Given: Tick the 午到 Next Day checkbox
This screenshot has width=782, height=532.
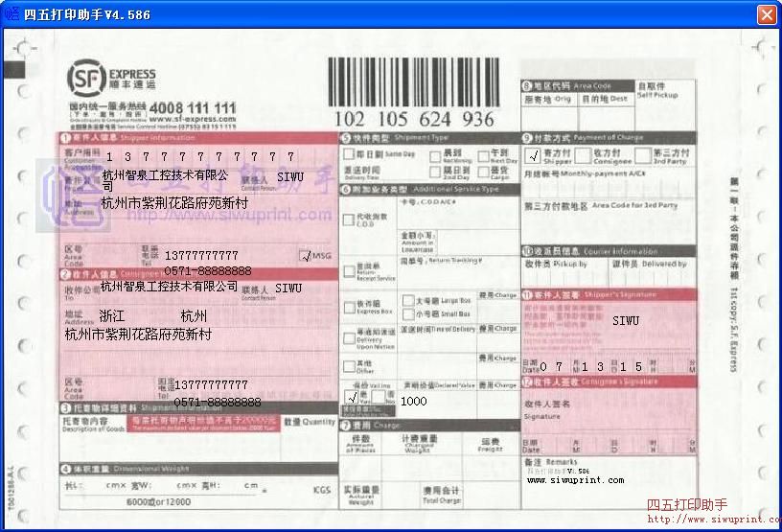Looking at the screenshot, I should [483, 156].
